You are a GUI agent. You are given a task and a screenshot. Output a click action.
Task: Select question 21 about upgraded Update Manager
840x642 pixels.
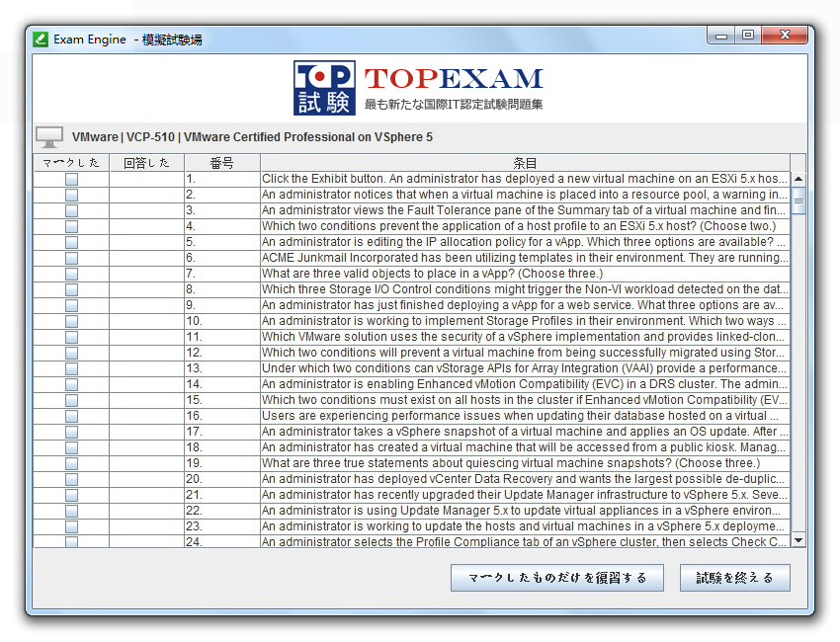[x=525, y=495]
